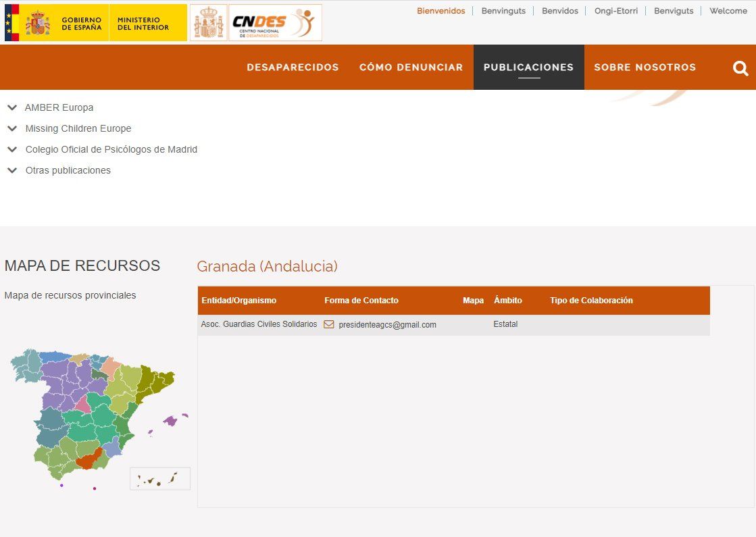Click the MAPA DE RECURSOS heading
This screenshot has height=537, width=756.
(82, 265)
